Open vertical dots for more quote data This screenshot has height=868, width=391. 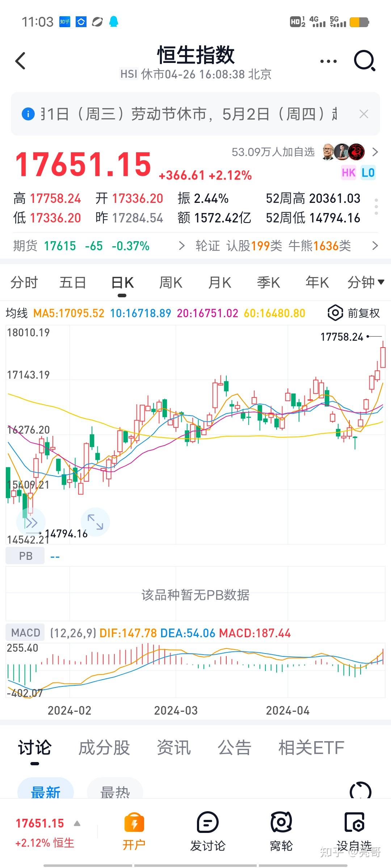(377, 207)
